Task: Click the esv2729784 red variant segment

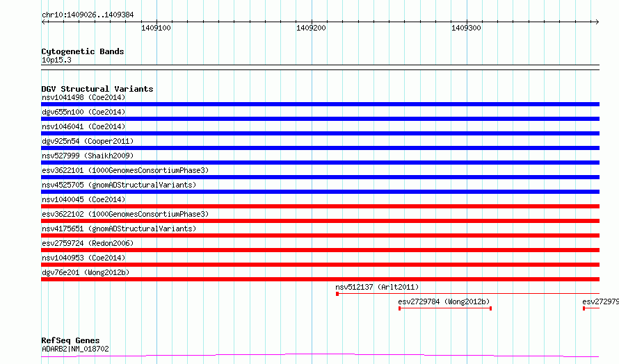Action: point(445,308)
